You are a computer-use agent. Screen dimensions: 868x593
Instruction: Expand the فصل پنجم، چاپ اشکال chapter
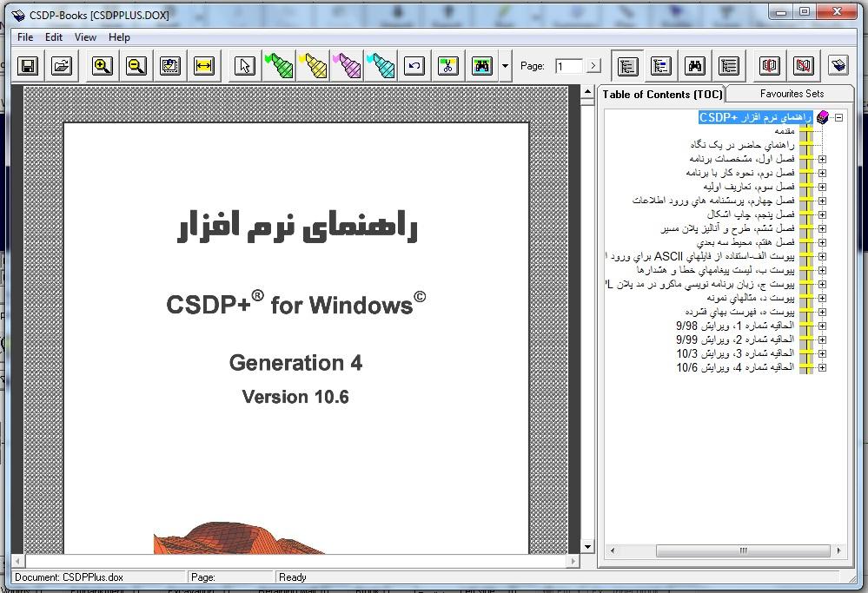pos(823,214)
